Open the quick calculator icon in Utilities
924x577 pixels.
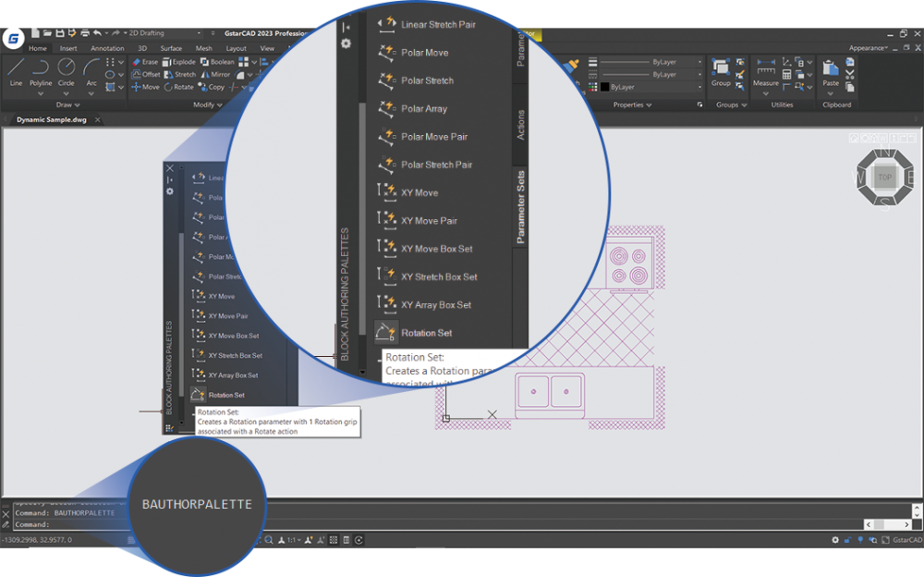786,74
